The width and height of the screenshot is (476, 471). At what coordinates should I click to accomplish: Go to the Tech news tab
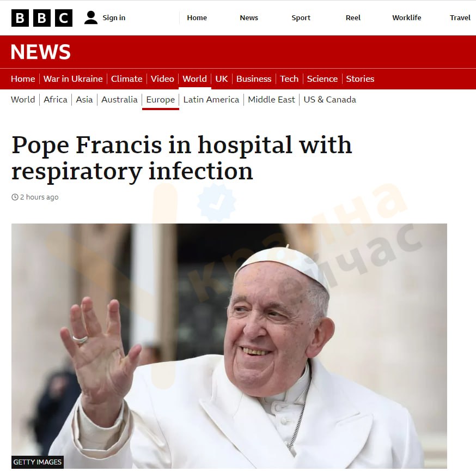pyautogui.click(x=289, y=78)
